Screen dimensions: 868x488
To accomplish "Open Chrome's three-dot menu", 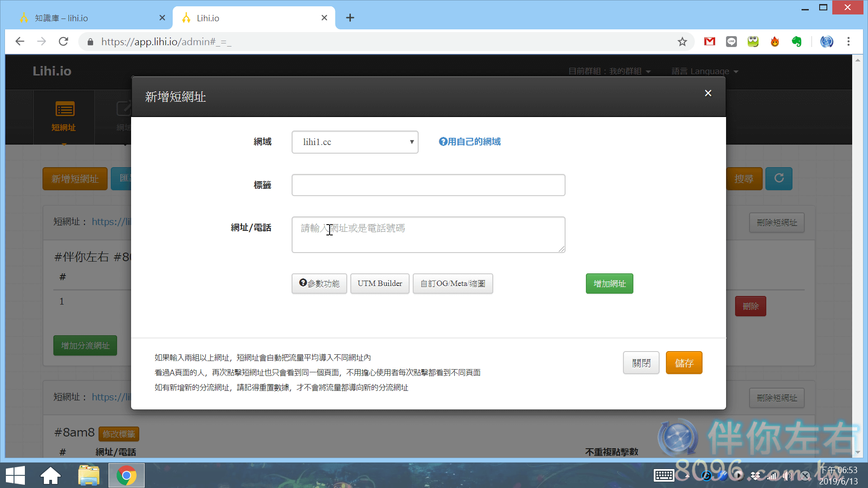I will click(849, 42).
